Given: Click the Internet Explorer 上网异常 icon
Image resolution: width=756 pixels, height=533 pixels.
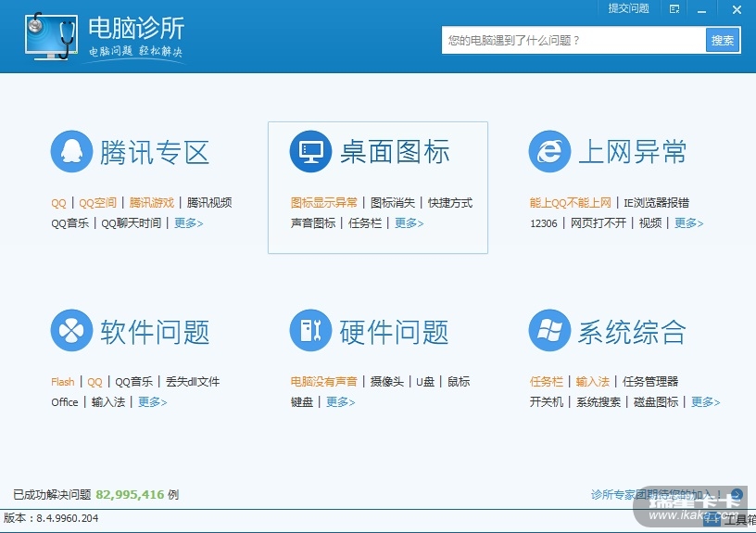Looking at the screenshot, I should pyautogui.click(x=549, y=151).
